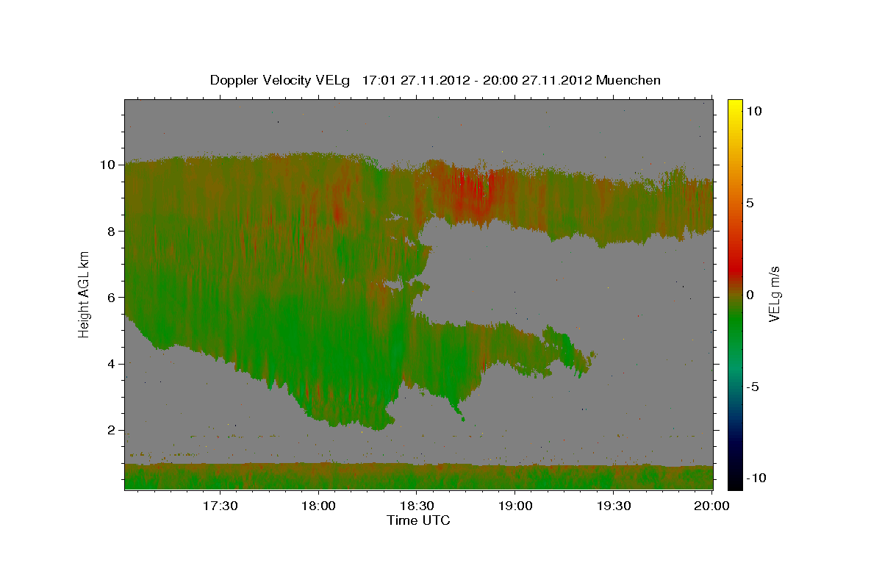The width and height of the screenshot is (882, 588).
Task: Click the colorbar value 0 label
Action: coord(750,295)
